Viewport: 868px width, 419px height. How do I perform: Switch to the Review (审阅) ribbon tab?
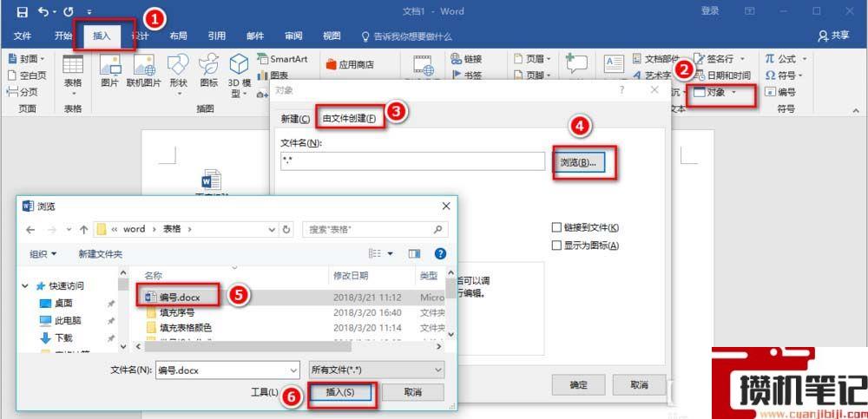(293, 36)
